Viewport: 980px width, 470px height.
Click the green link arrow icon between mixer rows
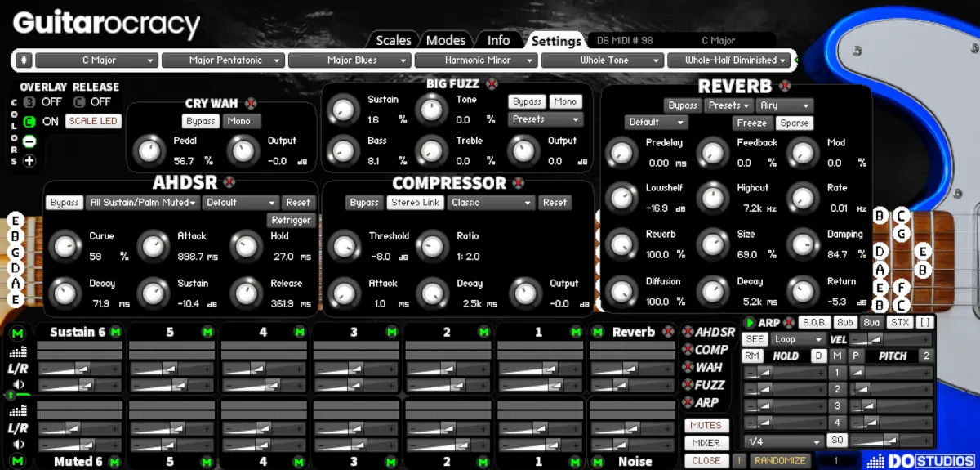point(11,395)
